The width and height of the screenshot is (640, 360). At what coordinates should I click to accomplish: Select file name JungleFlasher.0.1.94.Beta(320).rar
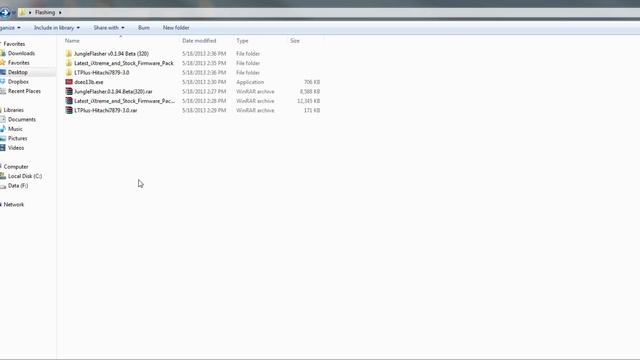(113, 92)
